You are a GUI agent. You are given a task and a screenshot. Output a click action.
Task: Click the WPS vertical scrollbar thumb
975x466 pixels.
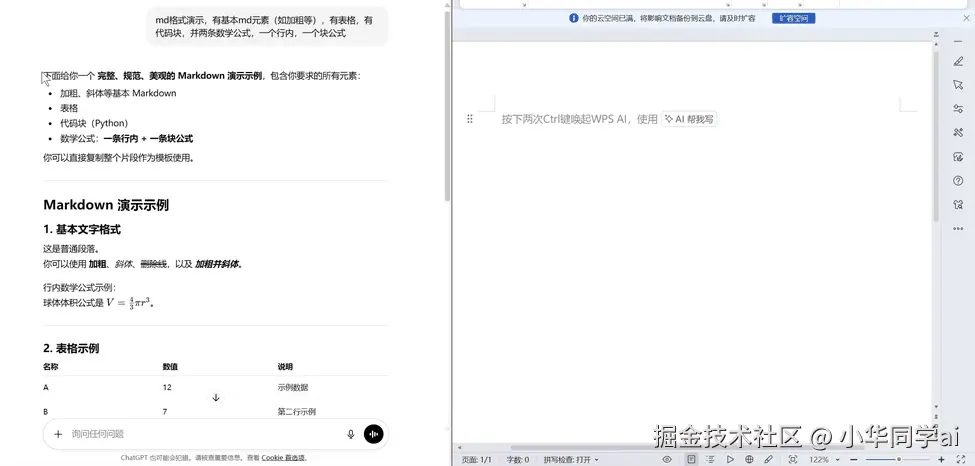pos(936,137)
